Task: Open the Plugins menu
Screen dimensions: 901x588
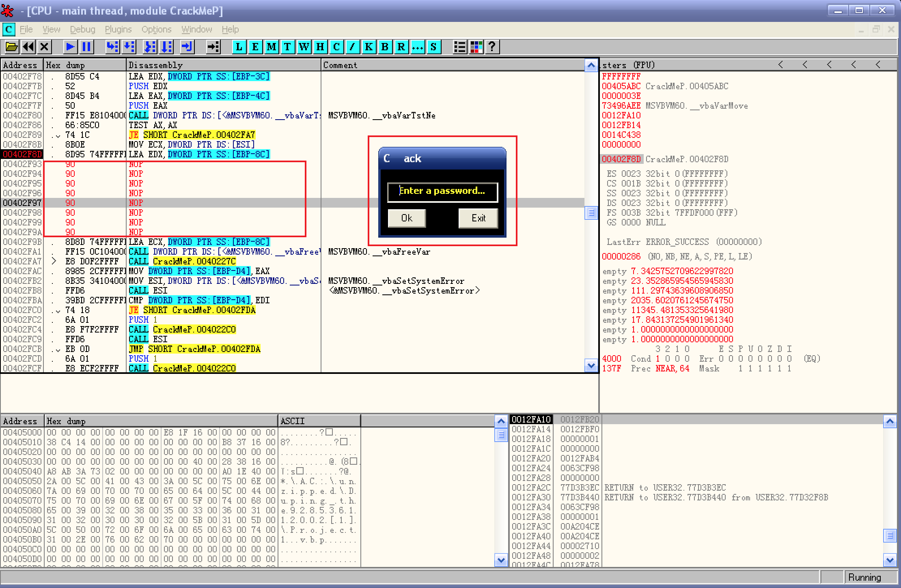Action: pos(118,30)
